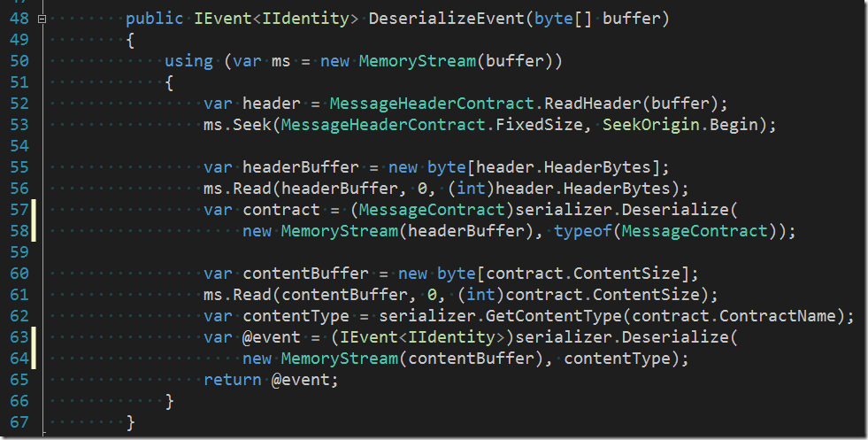Viewport: 868px width, 440px height.
Task: Click the closing brace on line 66
Action: point(169,401)
